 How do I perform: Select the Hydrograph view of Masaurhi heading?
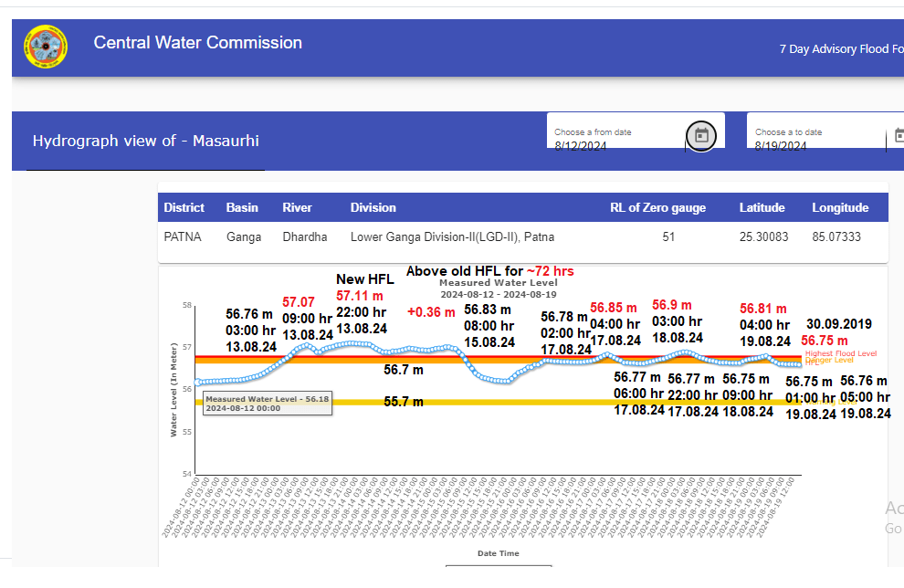[x=146, y=141]
